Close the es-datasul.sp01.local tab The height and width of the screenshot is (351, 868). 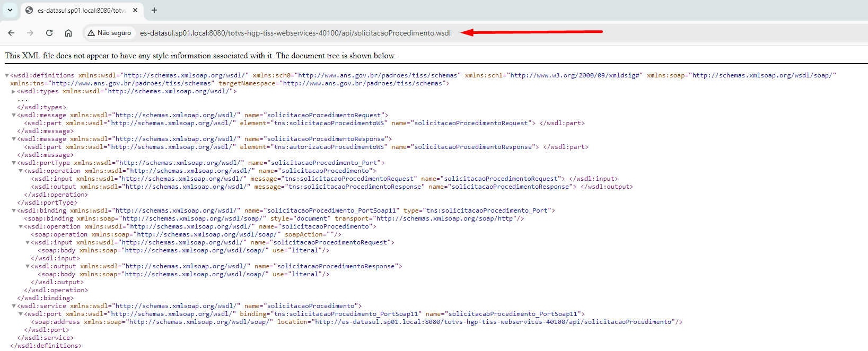[135, 10]
